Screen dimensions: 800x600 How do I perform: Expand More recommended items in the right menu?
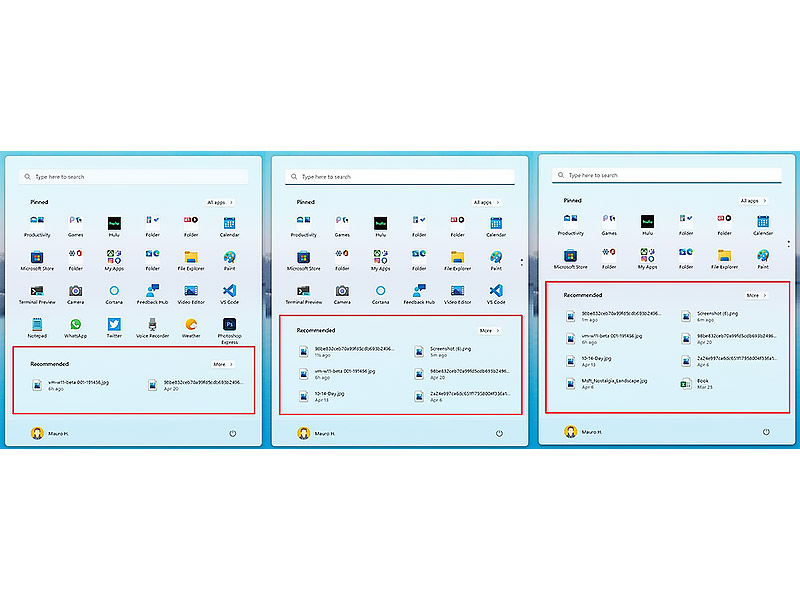coord(757,295)
